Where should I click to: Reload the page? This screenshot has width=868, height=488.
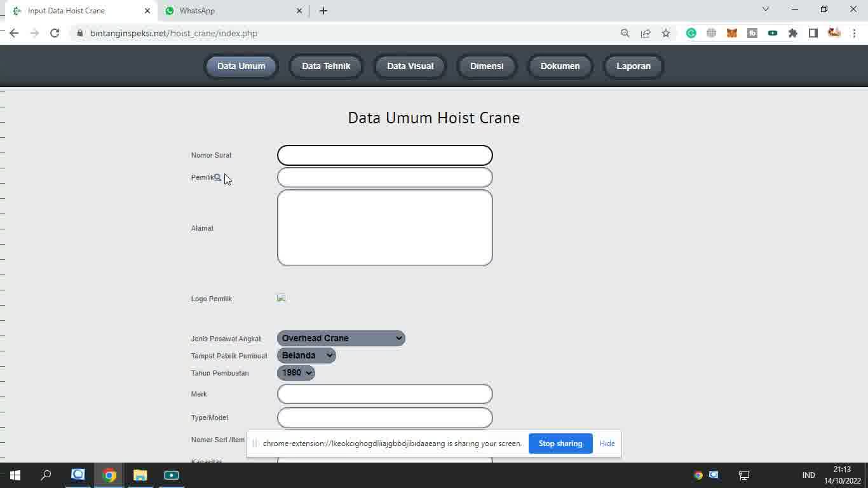pyautogui.click(x=55, y=33)
